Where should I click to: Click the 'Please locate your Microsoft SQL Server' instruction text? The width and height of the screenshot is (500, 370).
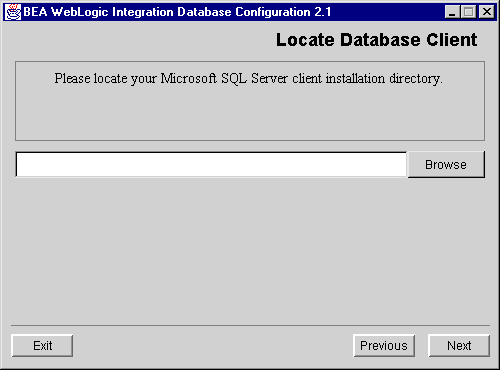(248, 79)
